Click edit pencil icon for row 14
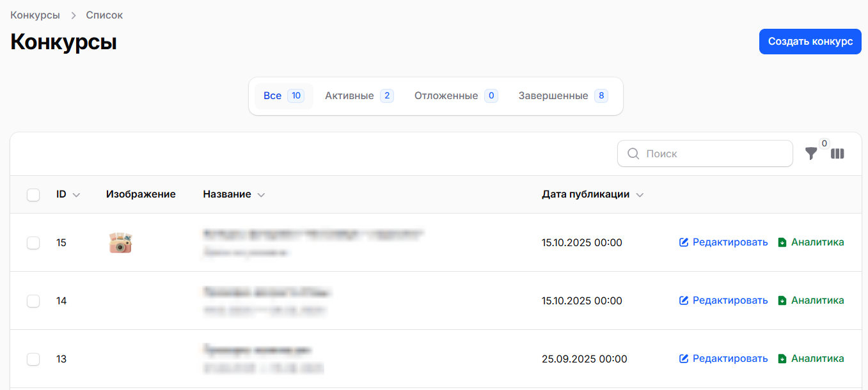The image size is (868, 390). click(684, 300)
